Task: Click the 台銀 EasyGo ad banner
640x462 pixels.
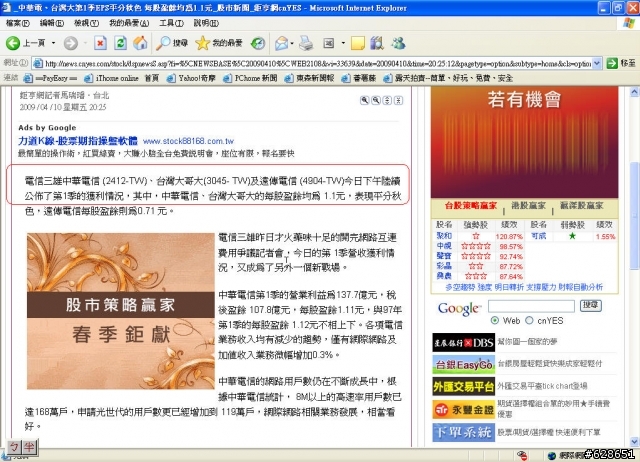Action: point(463,364)
